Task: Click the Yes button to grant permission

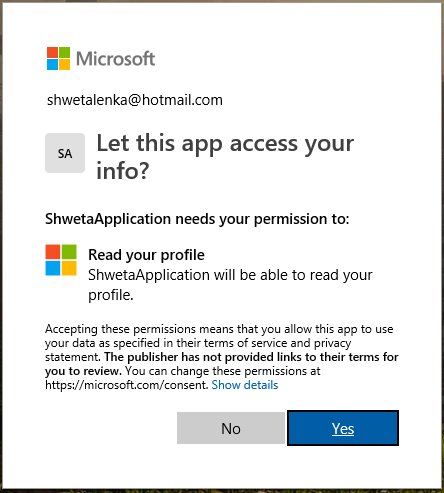Action: tap(343, 428)
